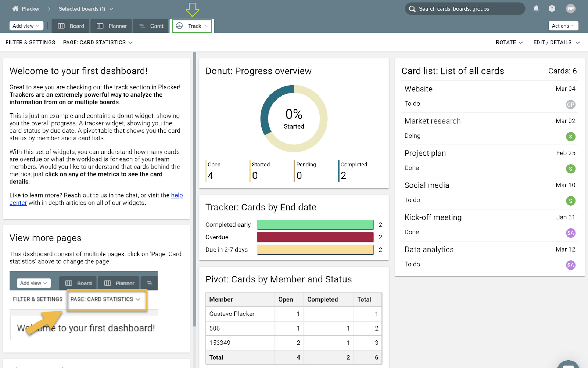The image size is (588, 368).
Task: Open the Actions dropdown menu
Action: [x=563, y=26]
